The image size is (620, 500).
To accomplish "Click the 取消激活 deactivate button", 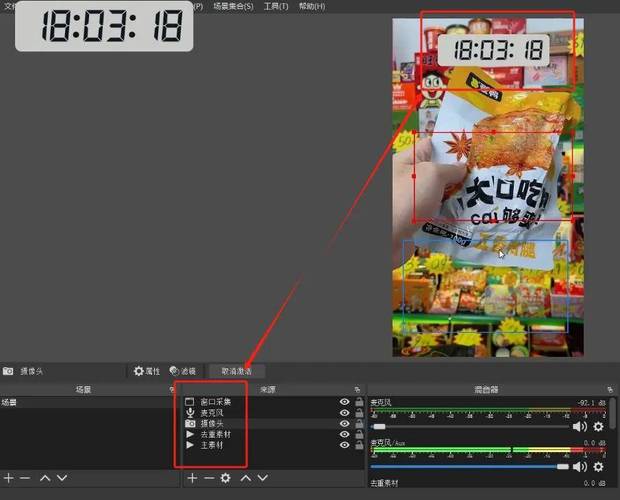I will (236, 371).
